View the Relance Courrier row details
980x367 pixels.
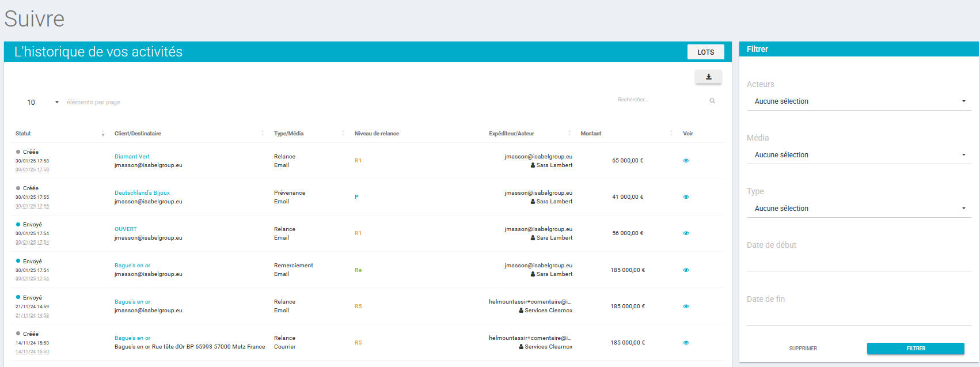coord(686,343)
